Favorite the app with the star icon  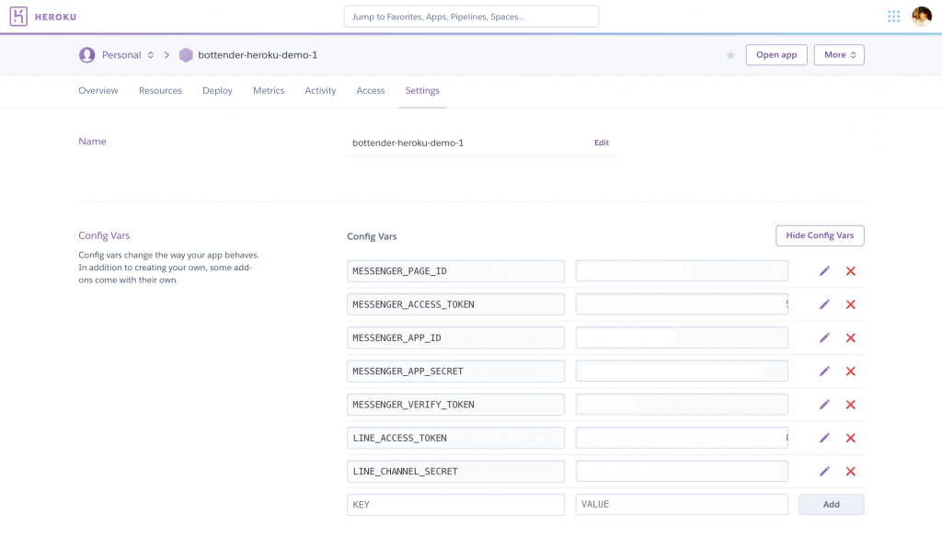(729, 55)
